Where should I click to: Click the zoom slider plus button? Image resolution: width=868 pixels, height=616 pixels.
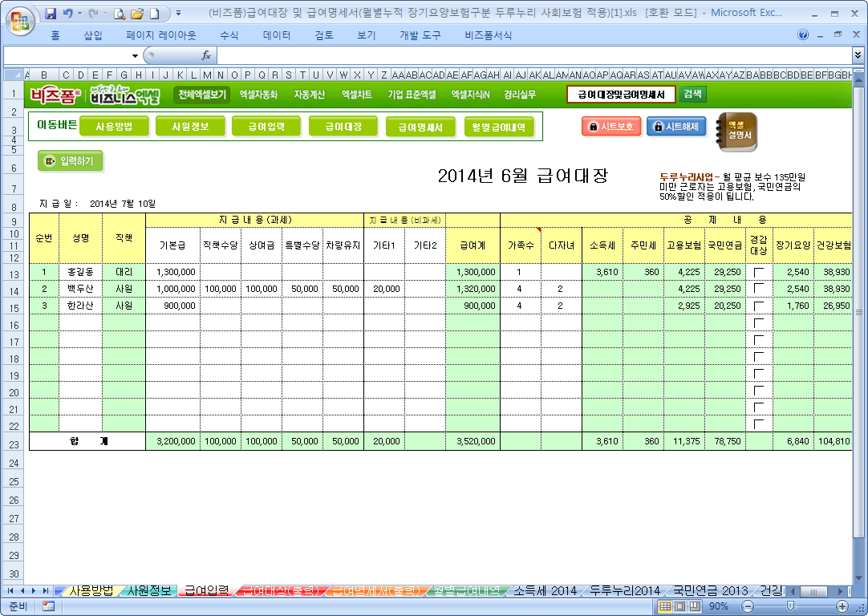[x=842, y=606]
